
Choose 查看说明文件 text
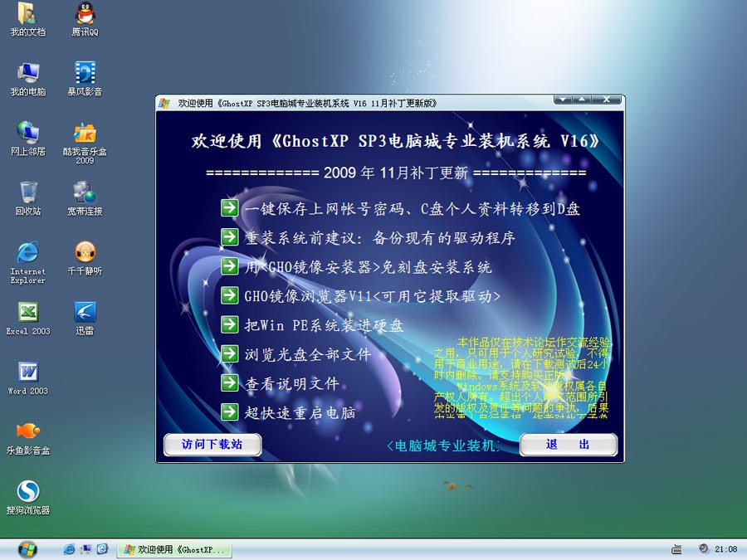point(291,384)
